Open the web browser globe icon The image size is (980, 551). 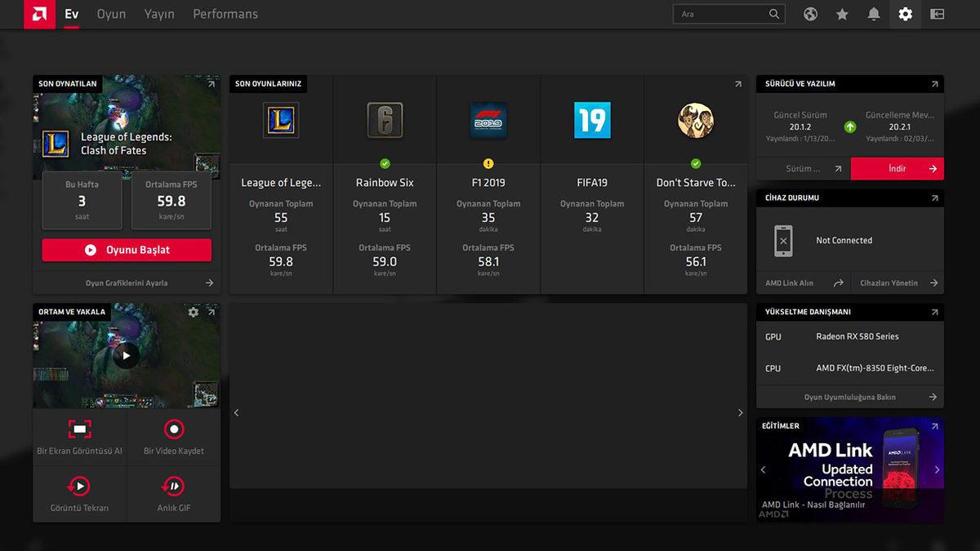pos(810,14)
